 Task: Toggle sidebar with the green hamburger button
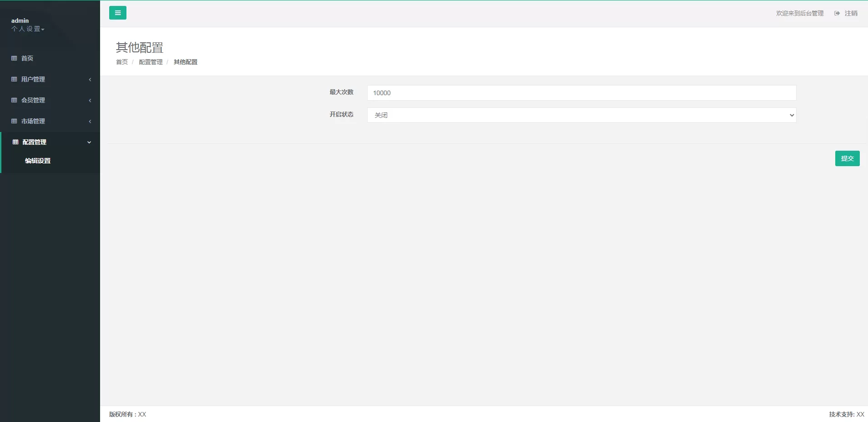pyautogui.click(x=118, y=13)
